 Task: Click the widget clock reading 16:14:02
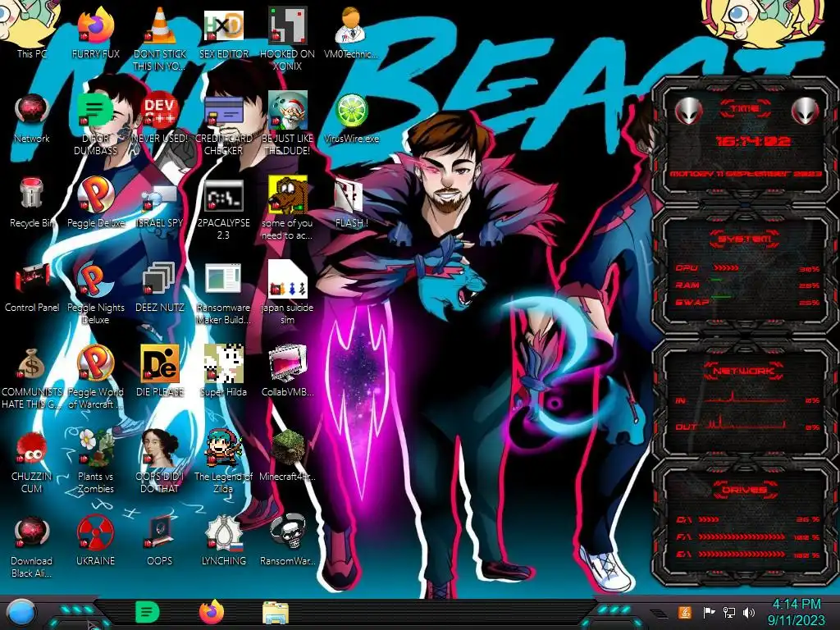(x=753, y=141)
